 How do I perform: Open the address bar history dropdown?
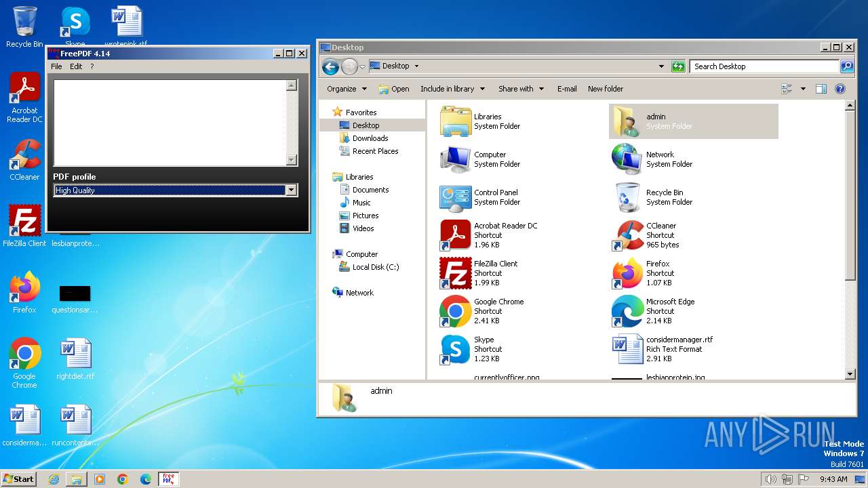click(661, 66)
